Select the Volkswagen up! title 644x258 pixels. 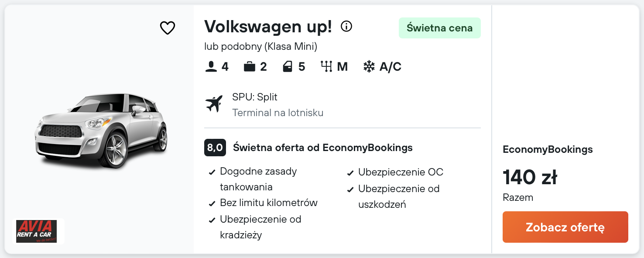coord(268,27)
